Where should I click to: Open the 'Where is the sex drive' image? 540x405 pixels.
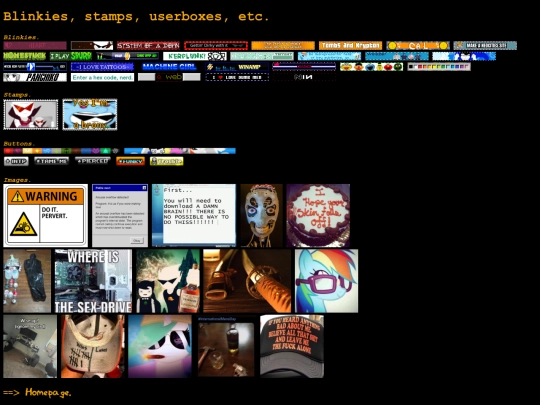tap(93, 281)
